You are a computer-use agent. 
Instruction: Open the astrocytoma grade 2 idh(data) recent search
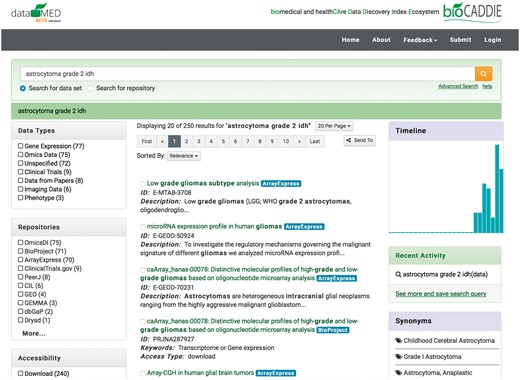(445, 274)
